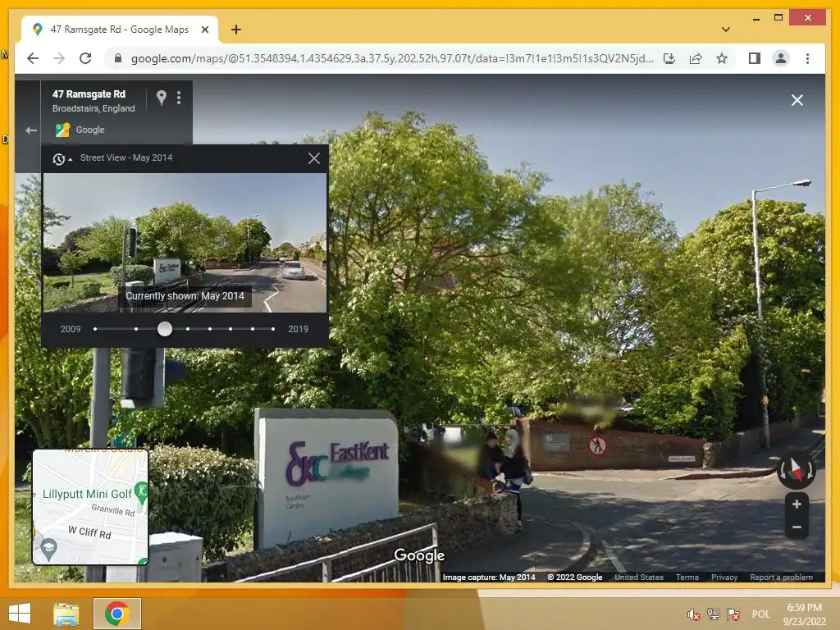Viewport: 840px width, 630px height.
Task: Click Report a problem link
Action: point(781,577)
